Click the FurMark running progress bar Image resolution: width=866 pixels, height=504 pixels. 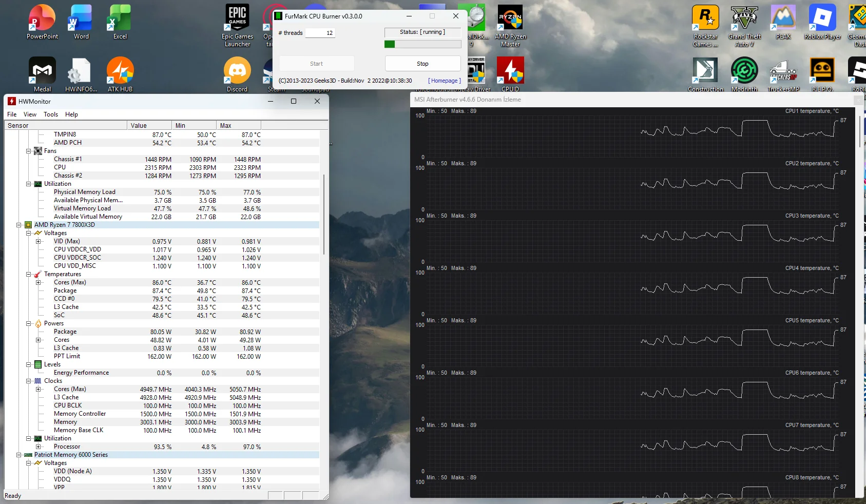[422, 44]
